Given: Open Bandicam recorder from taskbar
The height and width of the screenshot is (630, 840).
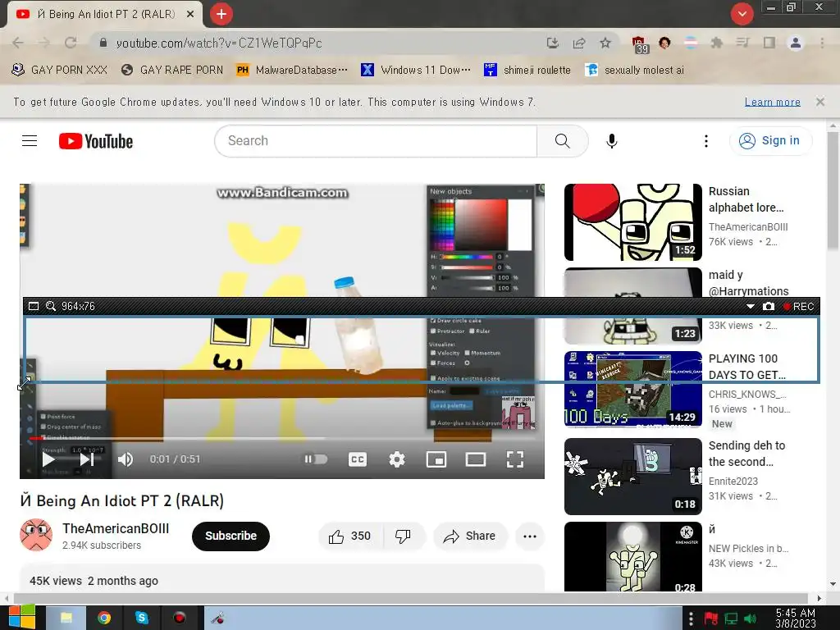Looking at the screenshot, I should click(180, 619).
